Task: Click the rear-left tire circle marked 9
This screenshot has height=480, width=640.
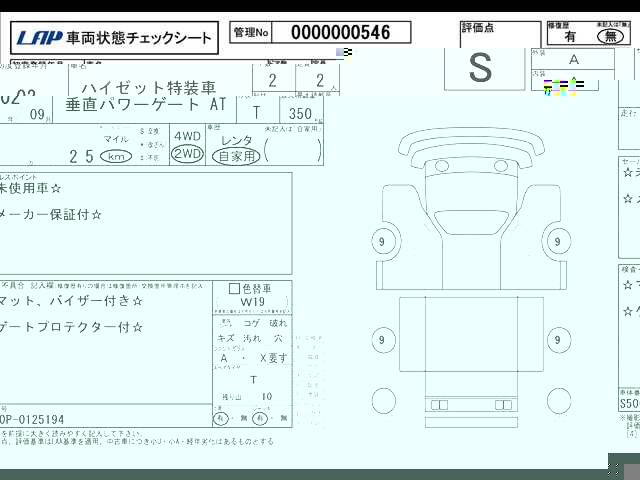Action: tap(382, 341)
